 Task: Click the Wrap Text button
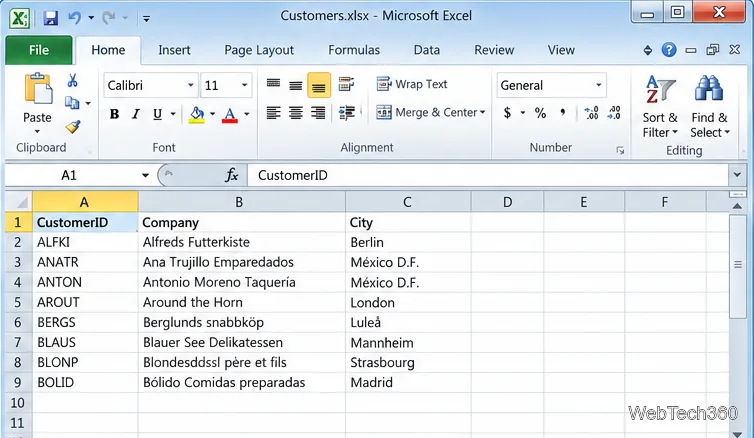click(x=412, y=84)
